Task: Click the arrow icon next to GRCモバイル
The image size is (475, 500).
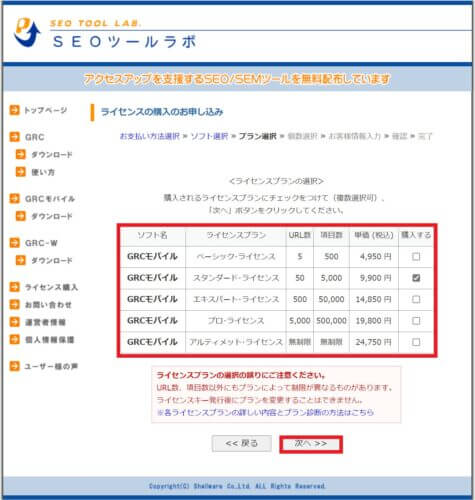Action: [x=14, y=198]
